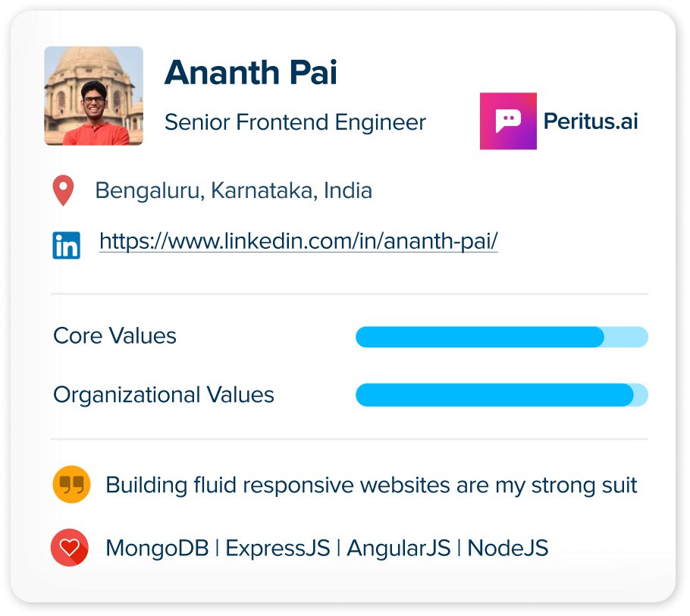690x616 pixels.
Task: Click the Peritus.ai company name
Action: 591,121
